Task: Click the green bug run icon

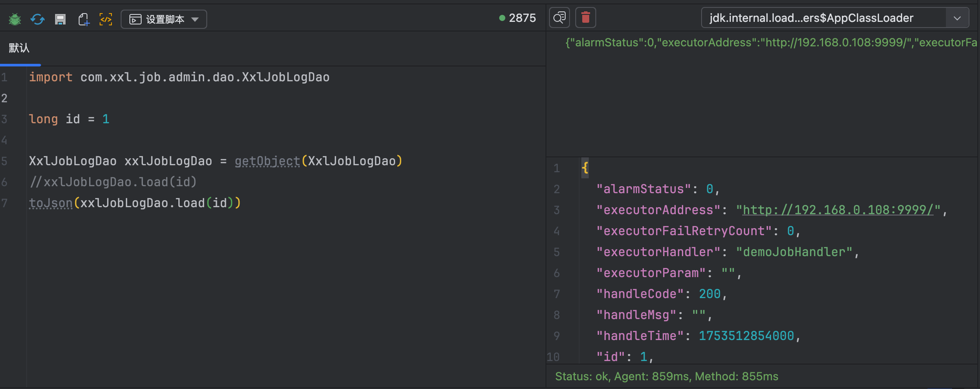Action: (x=15, y=19)
